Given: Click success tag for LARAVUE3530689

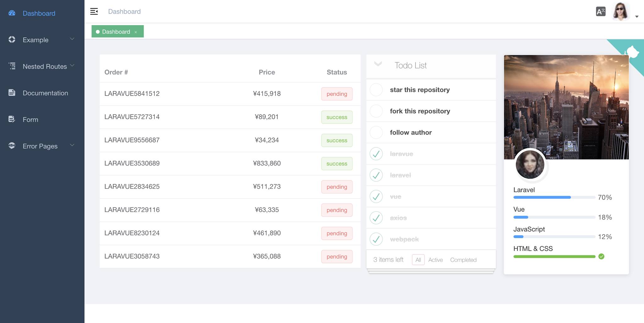Looking at the screenshot, I should coord(337,164).
